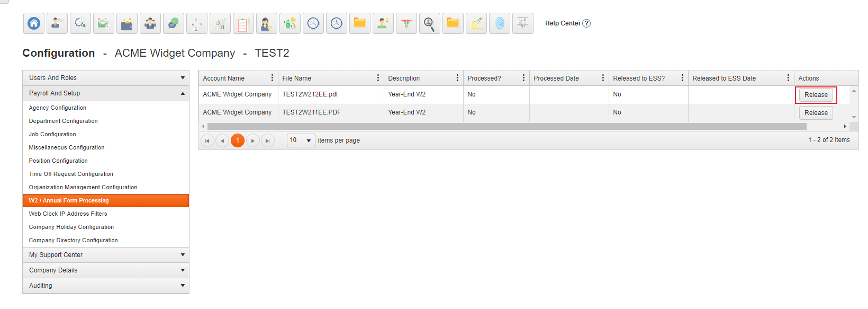Image resolution: width=868 pixels, height=309 pixels.
Task: Open the money bag and bar chart icon
Action: (290, 23)
